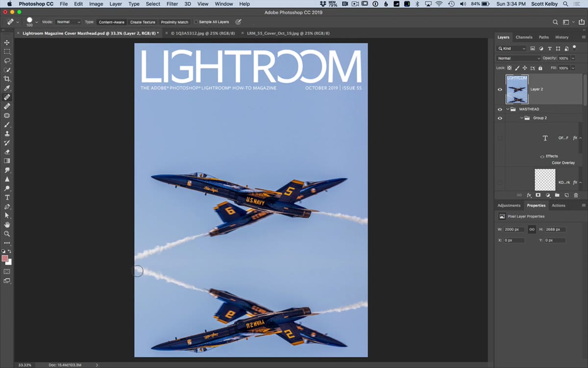Select the Hand tool
Viewport: 588px width, 368px height.
click(7, 225)
